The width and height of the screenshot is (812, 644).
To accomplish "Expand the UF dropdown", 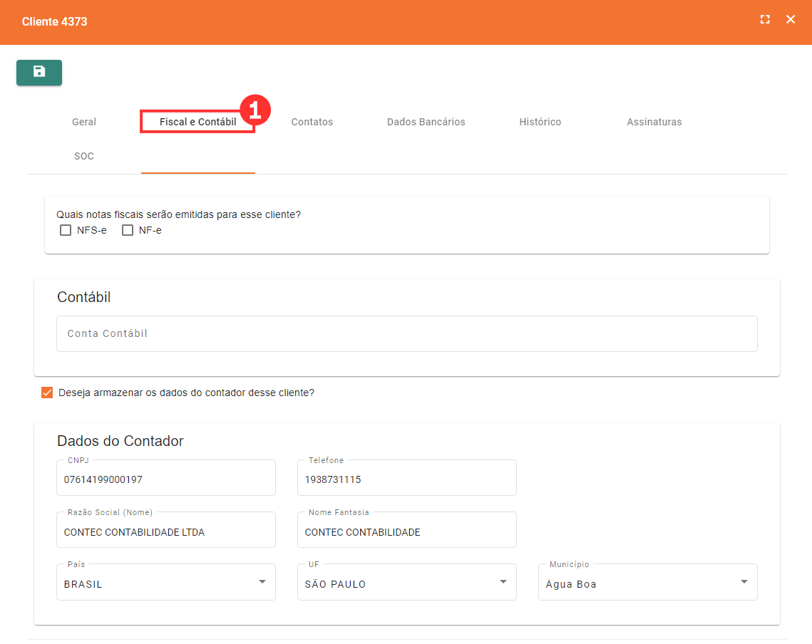I will [x=406, y=583].
